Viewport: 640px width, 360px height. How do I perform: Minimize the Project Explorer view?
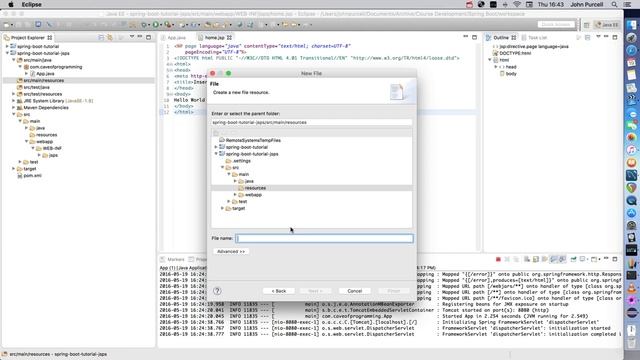[140, 37]
